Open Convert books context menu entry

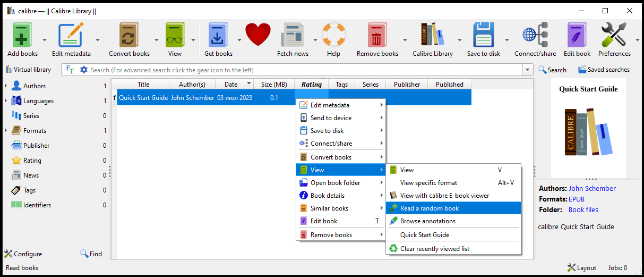click(x=341, y=157)
